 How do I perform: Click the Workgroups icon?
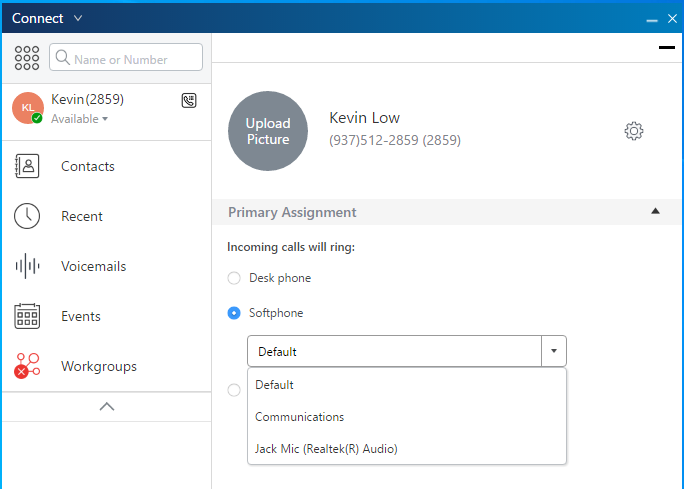tap(27, 366)
